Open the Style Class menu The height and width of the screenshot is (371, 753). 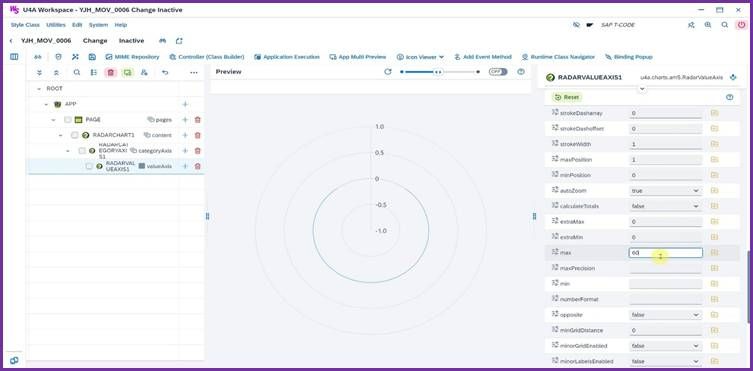25,25
